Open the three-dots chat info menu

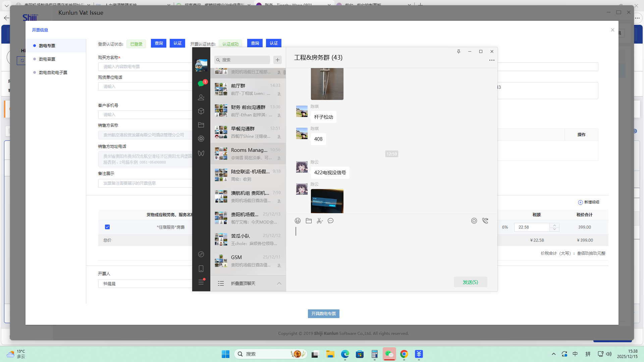(491, 60)
